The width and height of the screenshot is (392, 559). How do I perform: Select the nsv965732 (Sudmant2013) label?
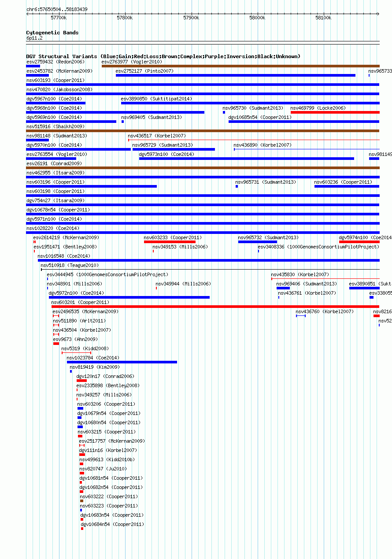(x=268, y=237)
